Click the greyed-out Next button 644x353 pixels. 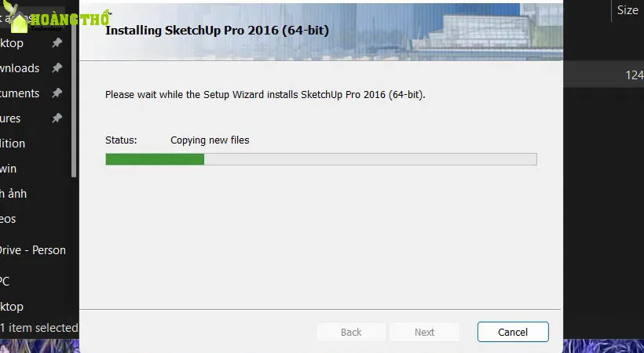[424, 332]
